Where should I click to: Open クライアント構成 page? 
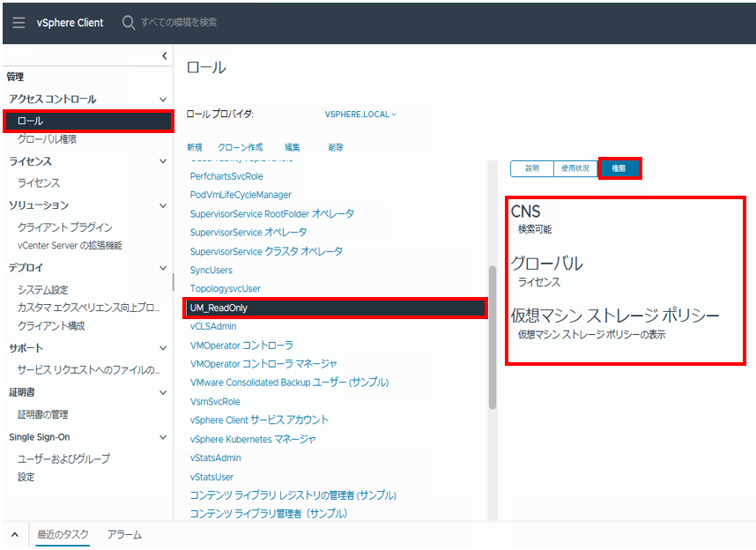click(x=51, y=326)
